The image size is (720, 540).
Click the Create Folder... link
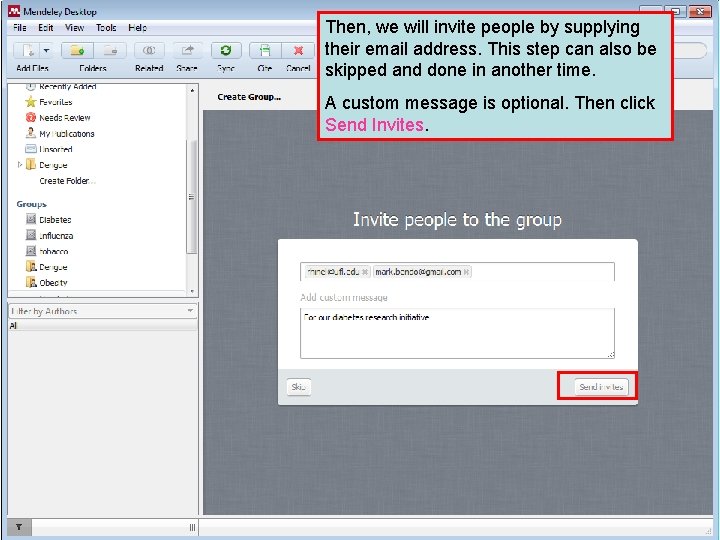pos(67,181)
